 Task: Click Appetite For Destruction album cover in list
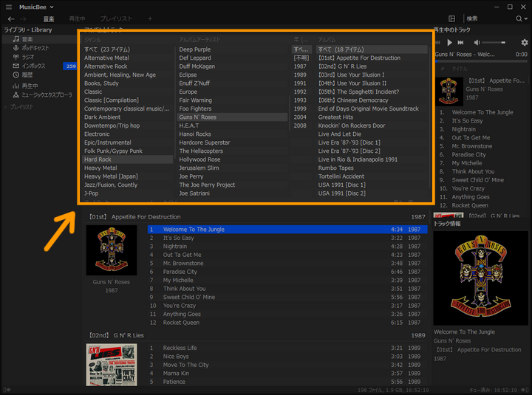click(x=112, y=250)
